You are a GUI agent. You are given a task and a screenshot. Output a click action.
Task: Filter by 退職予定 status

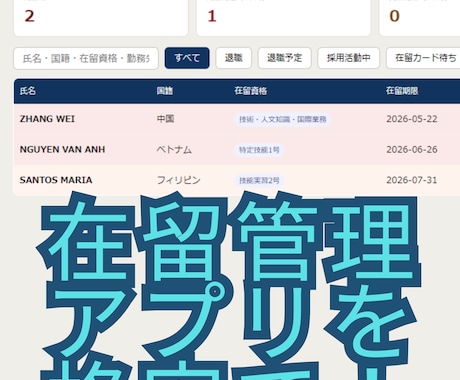(x=284, y=58)
